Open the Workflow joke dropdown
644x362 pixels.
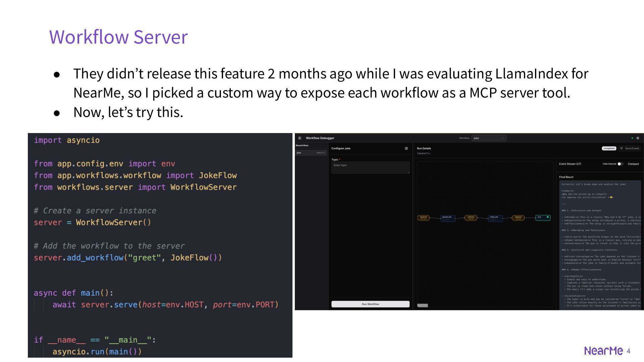tap(488, 138)
